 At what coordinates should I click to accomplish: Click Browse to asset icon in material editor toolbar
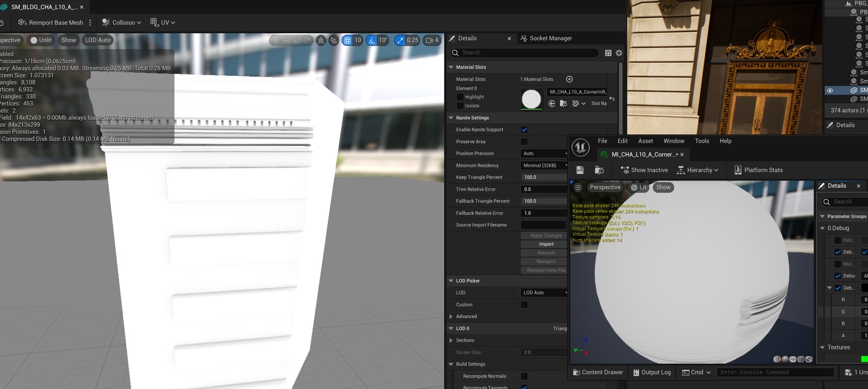599,170
